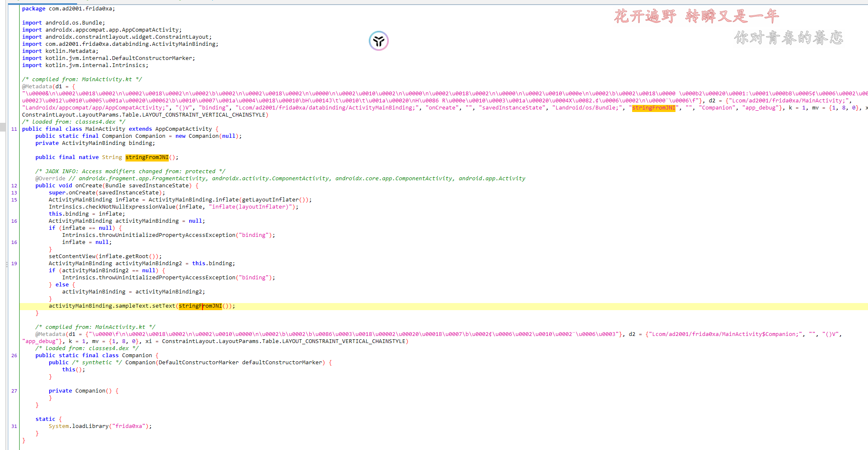868x450 pixels.
Task: Click the MainActivity class name in class declaration
Action: pyautogui.click(x=105, y=129)
